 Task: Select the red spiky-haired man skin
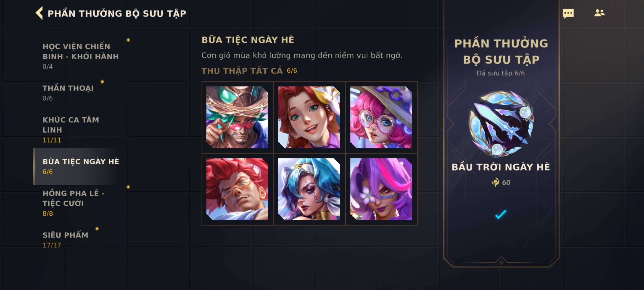(x=237, y=189)
